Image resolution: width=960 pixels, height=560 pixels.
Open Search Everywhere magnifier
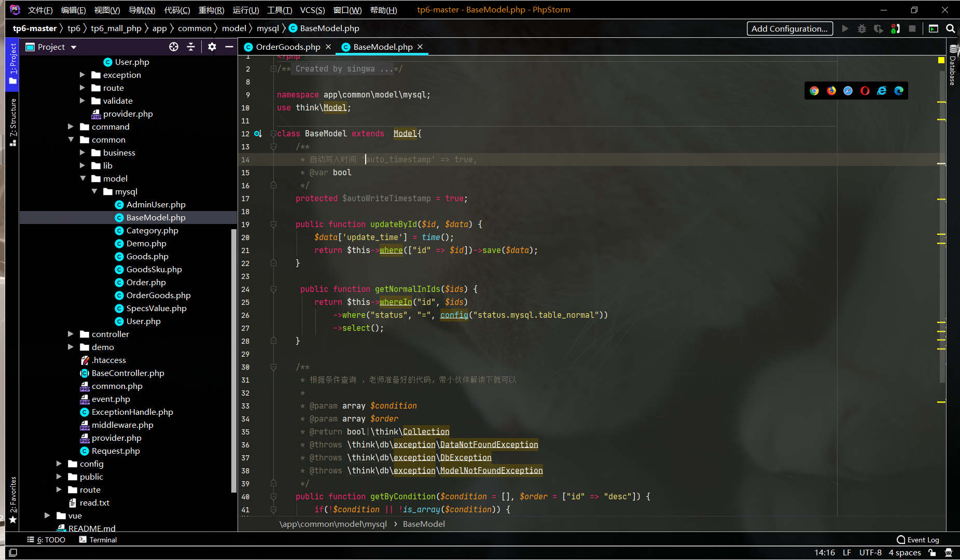(951, 29)
